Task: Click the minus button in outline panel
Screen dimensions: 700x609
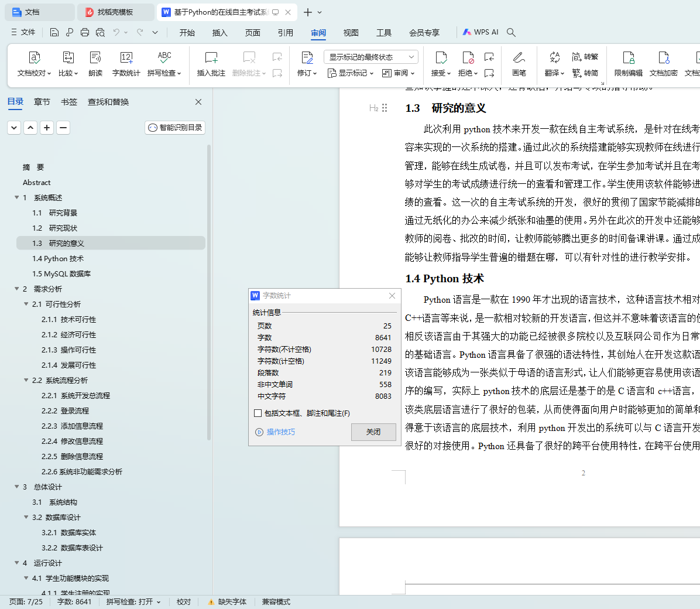Action: [63, 128]
